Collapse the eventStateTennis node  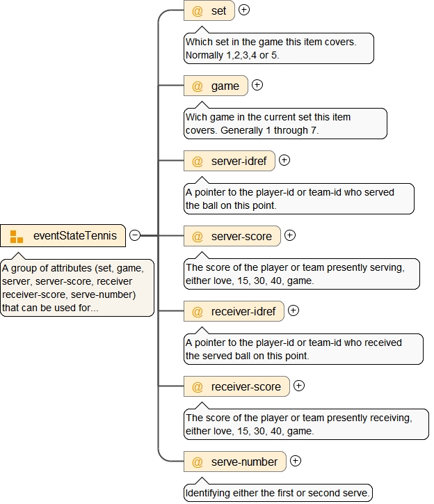(135, 235)
